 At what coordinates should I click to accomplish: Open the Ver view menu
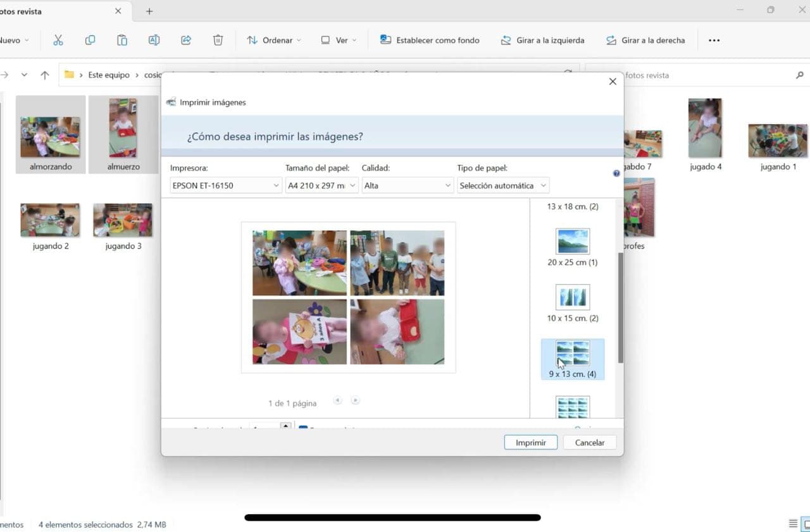click(x=339, y=40)
